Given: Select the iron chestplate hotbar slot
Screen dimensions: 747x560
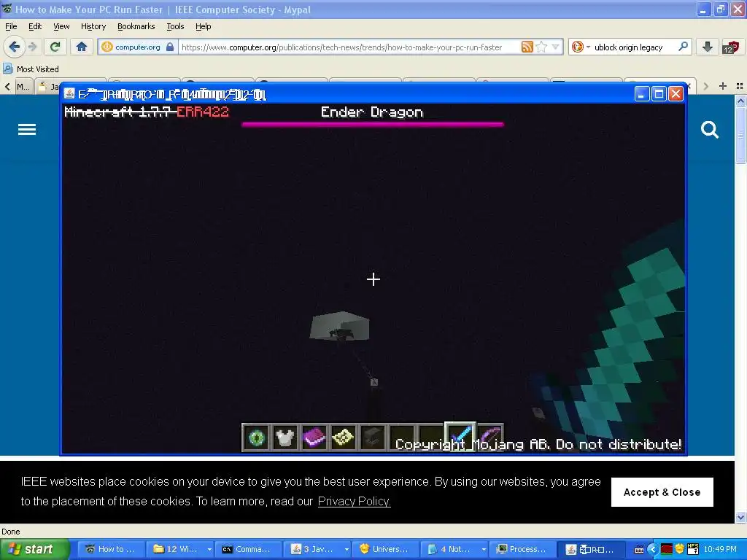Looking at the screenshot, I should [285, 437].
